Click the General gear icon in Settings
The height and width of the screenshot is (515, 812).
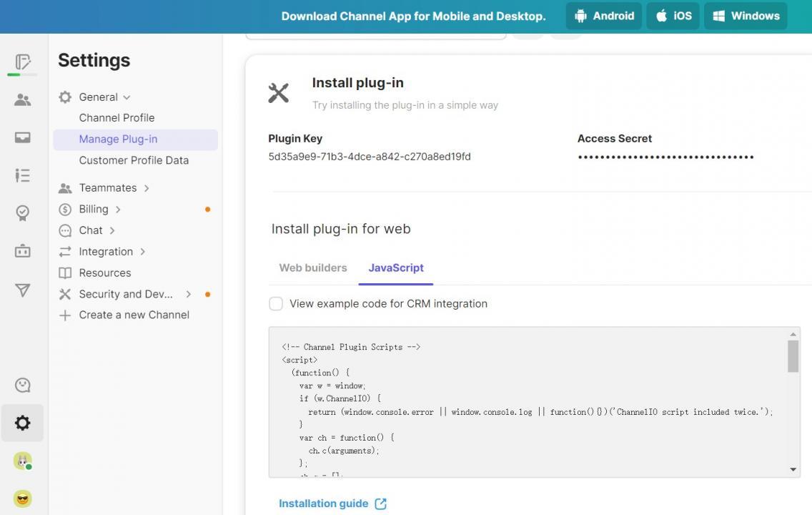tap(65, 97)
